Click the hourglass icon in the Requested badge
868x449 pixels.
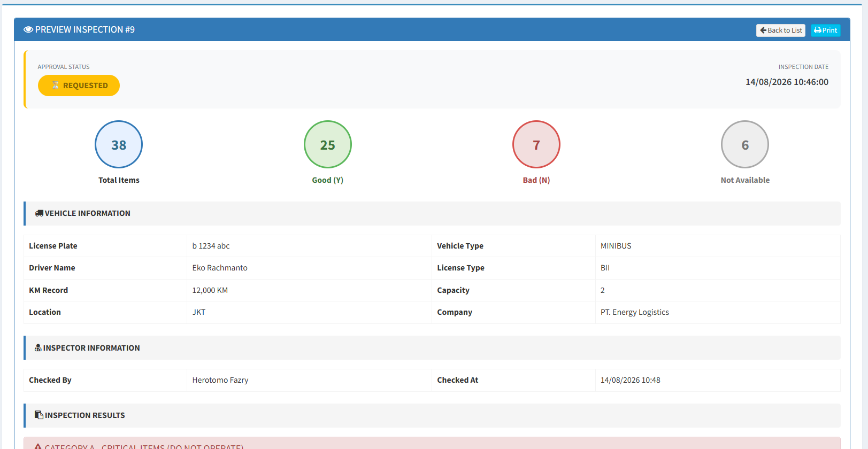point(55,86)
